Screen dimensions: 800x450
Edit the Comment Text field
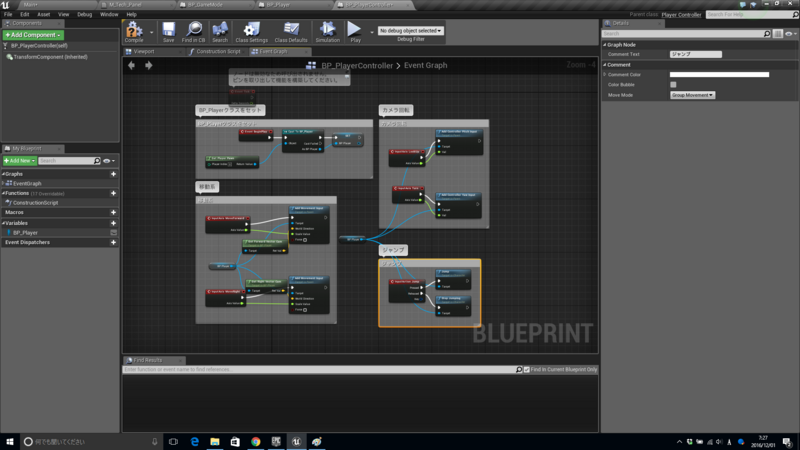coord(695,54)
